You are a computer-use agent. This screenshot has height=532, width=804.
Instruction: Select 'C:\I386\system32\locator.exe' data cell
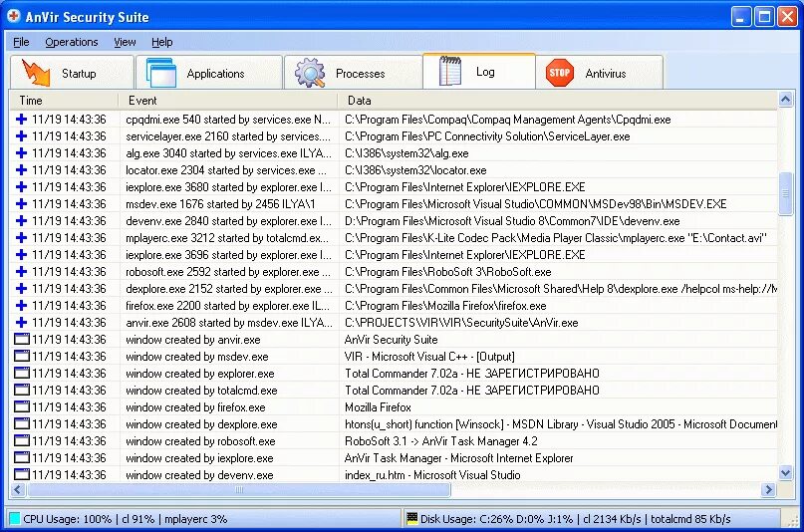(415, 170)
